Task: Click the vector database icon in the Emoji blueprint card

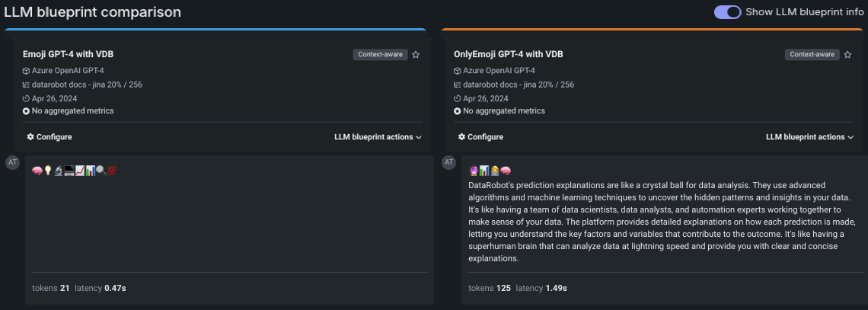Action: click(x=26, y=85)
